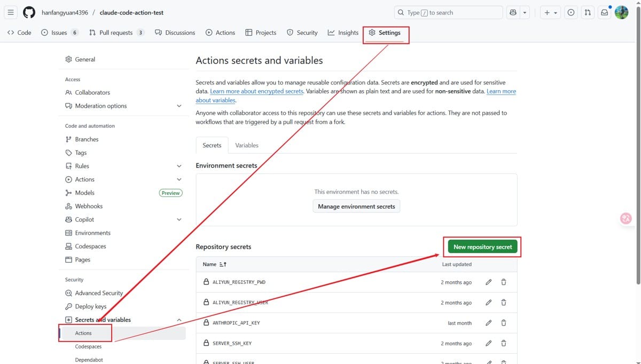This screenshot has width=641, height=364.
Task: Switch to the Variables tab
Action: coord(247,145)
